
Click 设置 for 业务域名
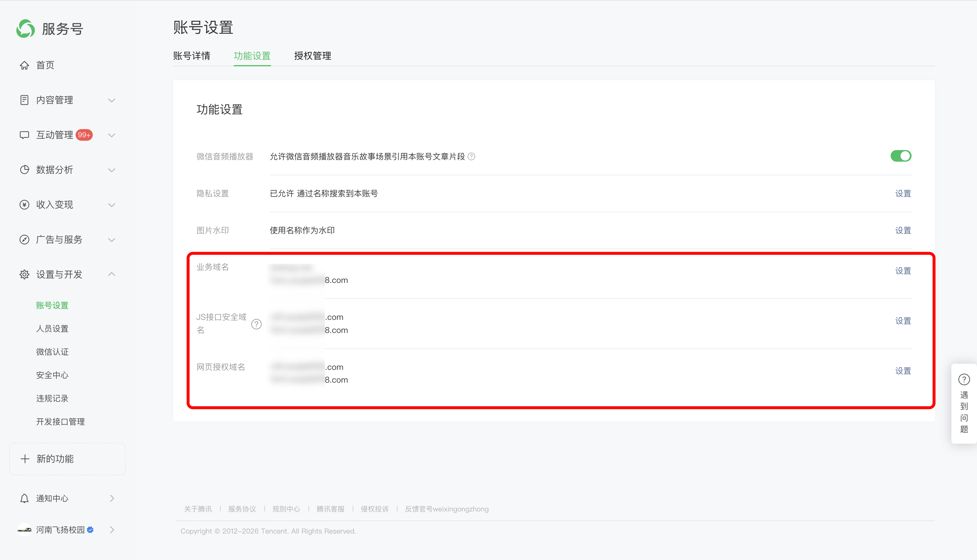tap(903, 271)
